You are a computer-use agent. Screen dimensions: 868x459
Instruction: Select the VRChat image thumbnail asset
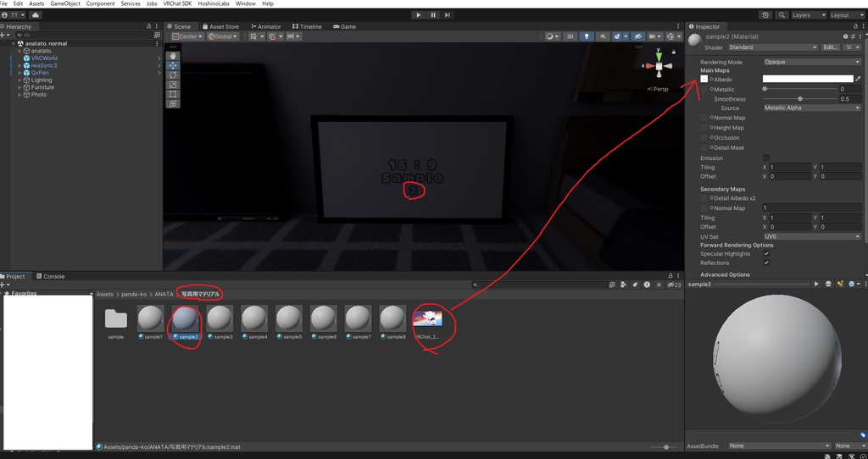pos(427,323)
